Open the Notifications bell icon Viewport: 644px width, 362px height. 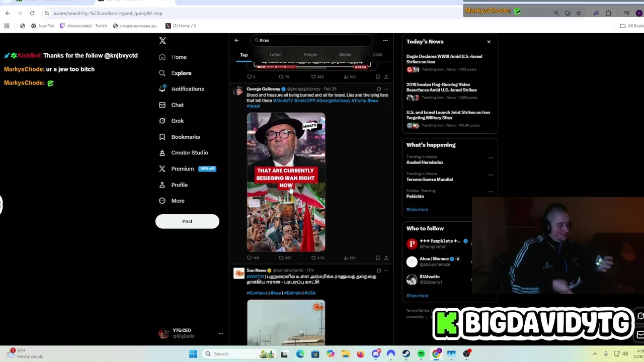[x=162, y=88]
